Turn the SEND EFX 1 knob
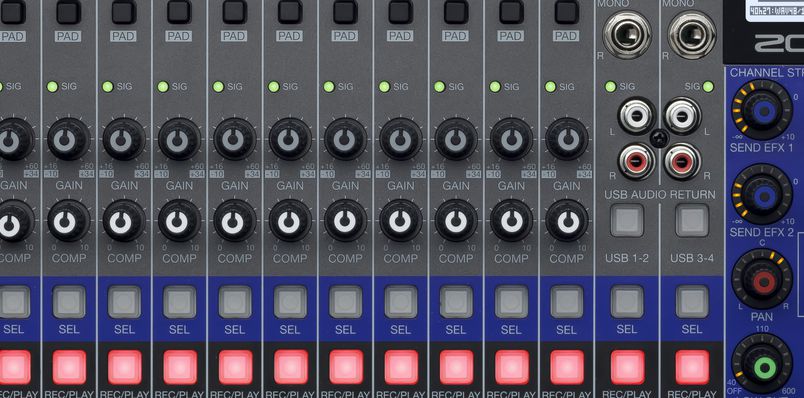 click(763, 109)
